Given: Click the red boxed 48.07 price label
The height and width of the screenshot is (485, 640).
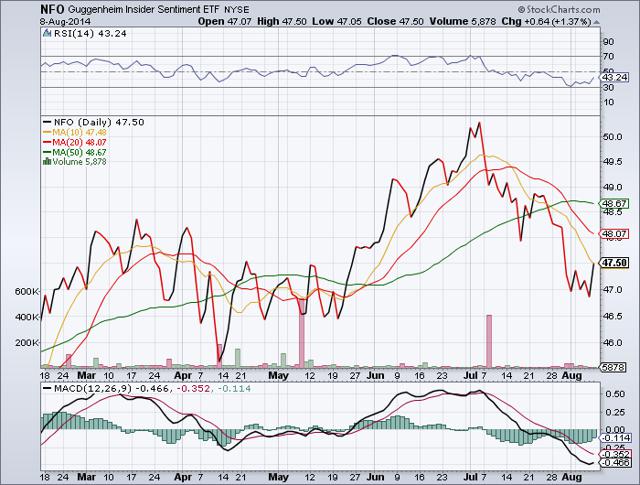Looking at the screenshot, I should coord(615,234).
